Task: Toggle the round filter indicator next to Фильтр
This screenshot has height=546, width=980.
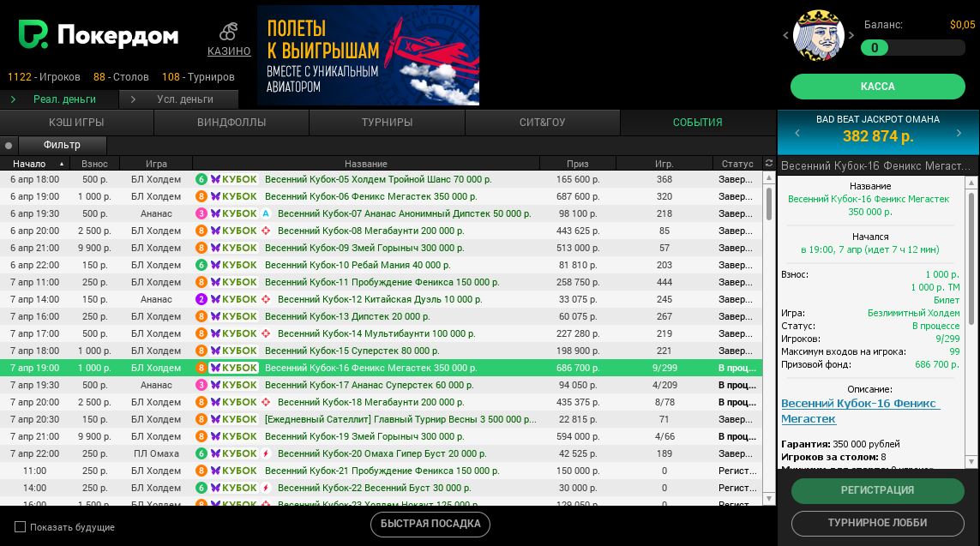Action: pos(9,146)
